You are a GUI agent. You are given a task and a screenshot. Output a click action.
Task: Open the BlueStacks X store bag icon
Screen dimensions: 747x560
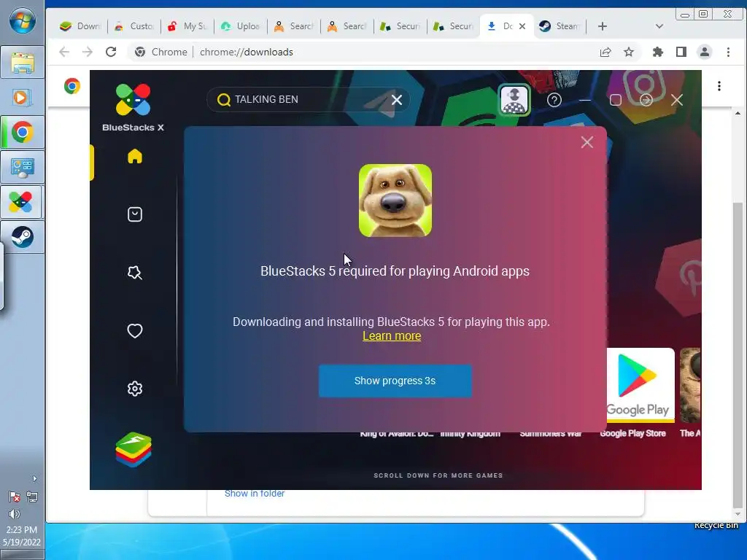click(135, 214)
